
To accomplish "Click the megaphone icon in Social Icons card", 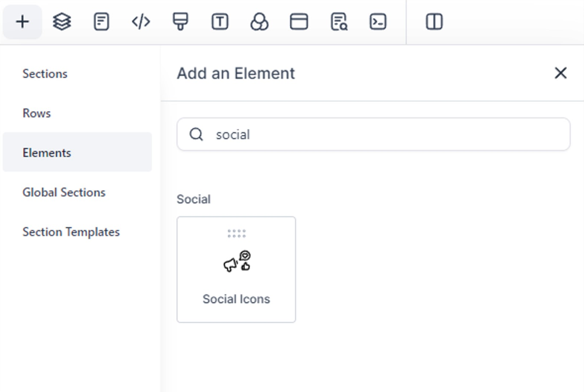I will pos(230,265).
